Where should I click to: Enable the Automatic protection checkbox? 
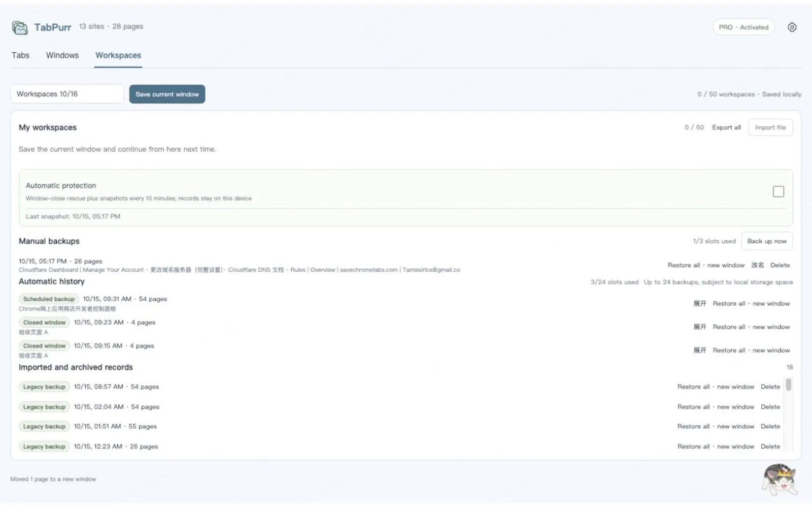pyautogui.click(x=778, y=192)
